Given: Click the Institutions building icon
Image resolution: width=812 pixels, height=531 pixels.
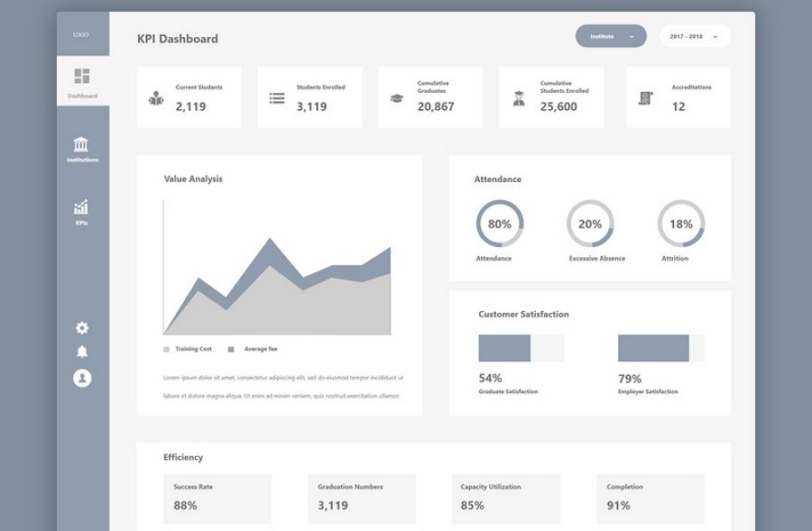Looking at the screenshot, I should [x=81, y=144].
